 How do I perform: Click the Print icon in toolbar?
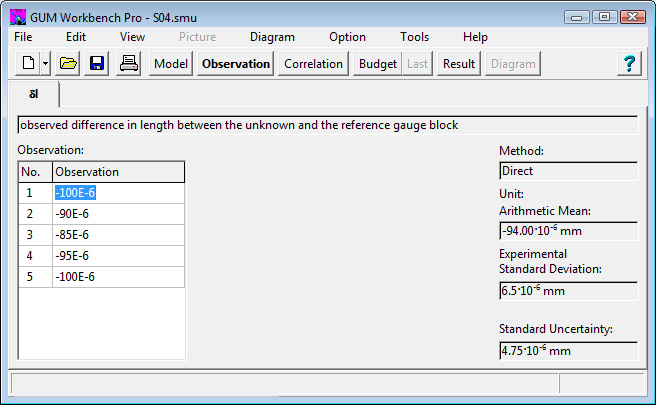129,64
